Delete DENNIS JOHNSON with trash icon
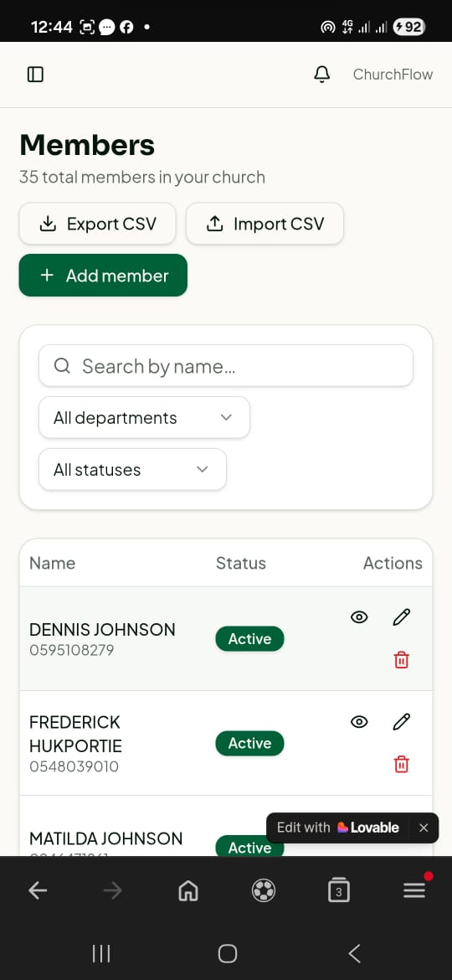 coord(402,659)
